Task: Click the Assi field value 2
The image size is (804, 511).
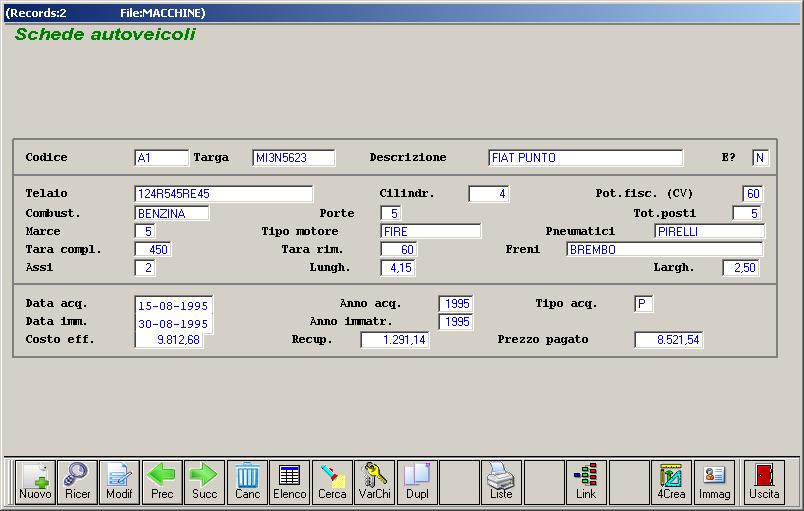Action: click(x=145, y=268)
